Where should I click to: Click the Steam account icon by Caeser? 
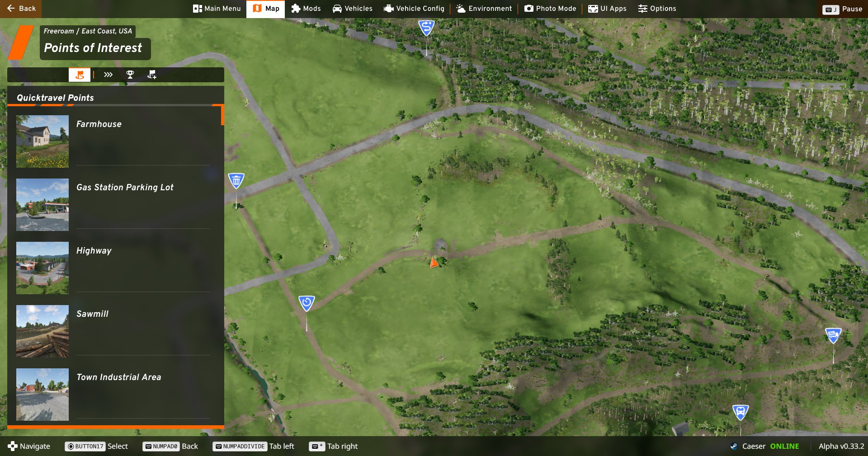pos(734,447)
